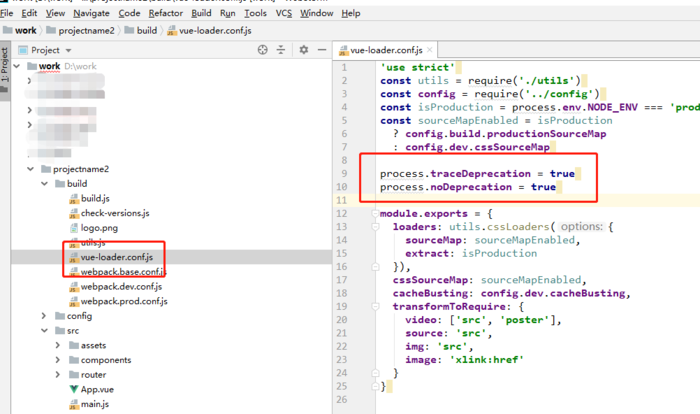Open Project panel settings gear
700x414 pixels.
click(x=304, y=50)
